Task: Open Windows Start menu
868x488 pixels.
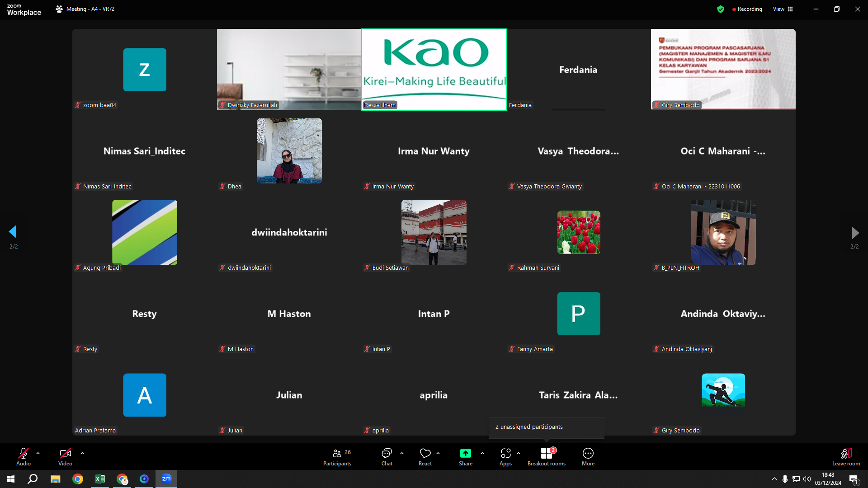Action: click(x=11, y=479)
